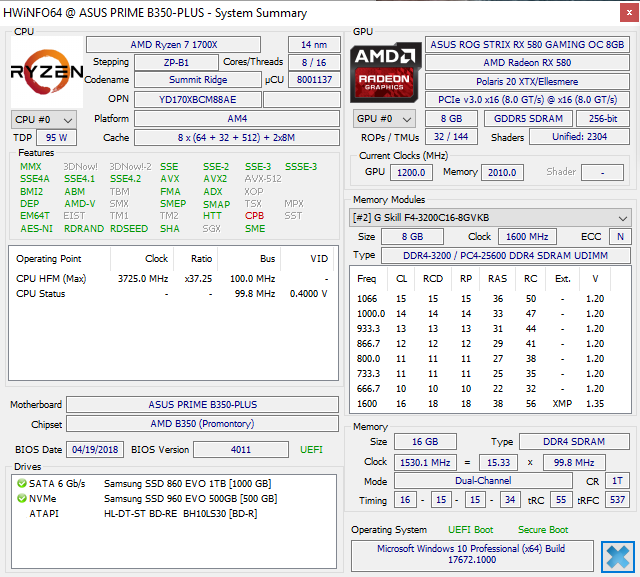Click the green UEFI label near BIOS version
Viewport: 640px width, 577px height.
click(311, 450)
